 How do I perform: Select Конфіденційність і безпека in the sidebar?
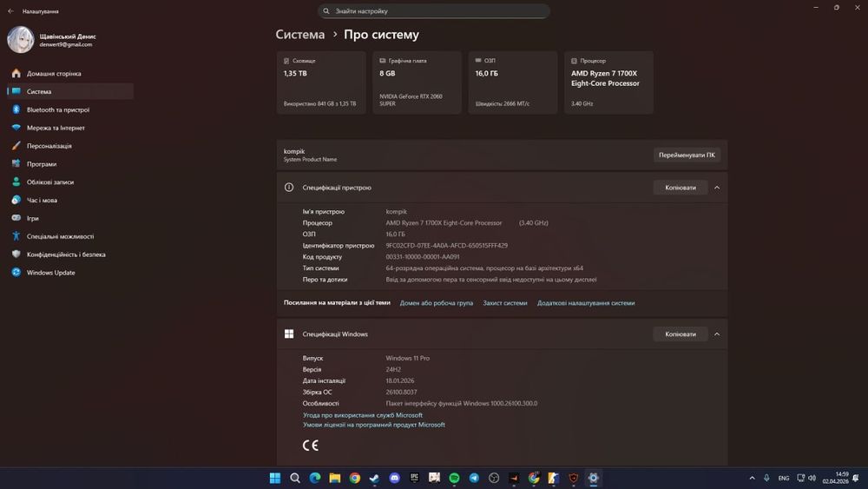(70, 254)
